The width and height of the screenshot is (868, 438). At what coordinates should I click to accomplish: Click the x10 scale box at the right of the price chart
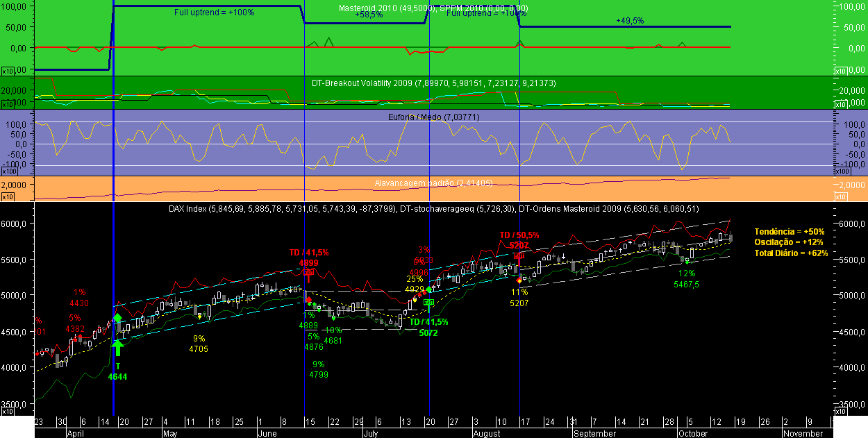(842, 412)
